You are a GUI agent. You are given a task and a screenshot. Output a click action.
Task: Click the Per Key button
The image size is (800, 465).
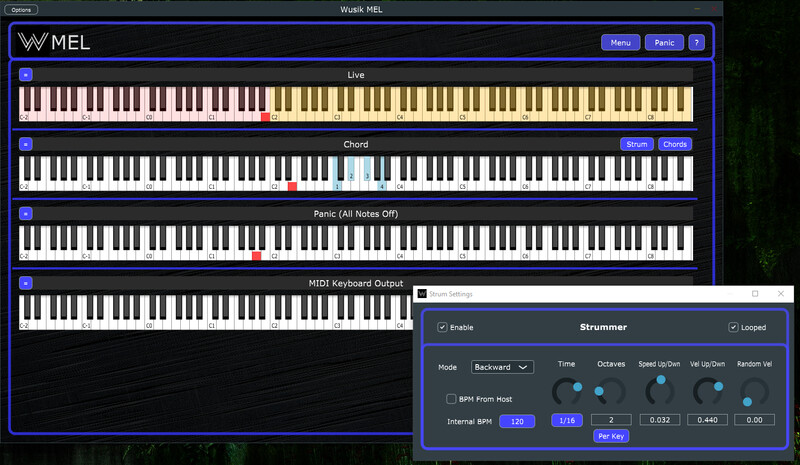(x=611, y=436)
